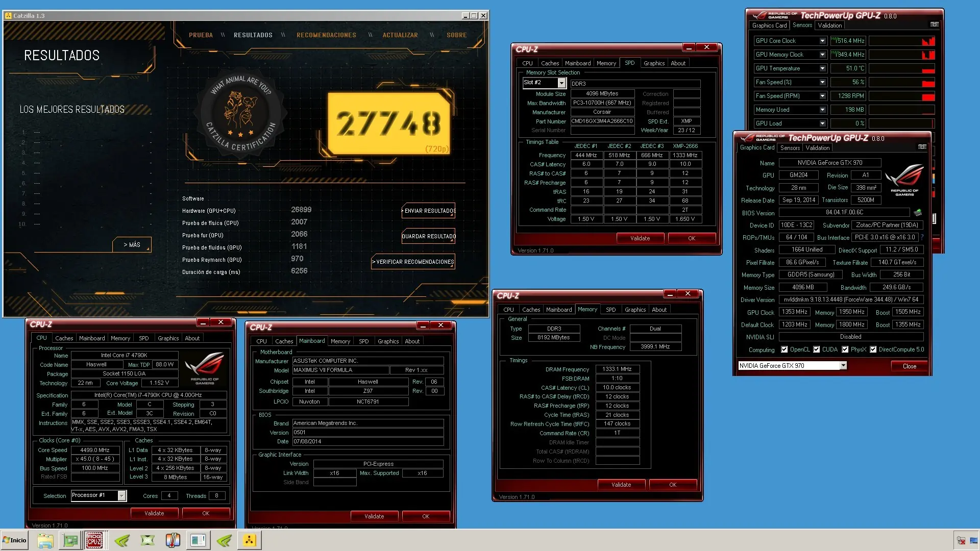Viewport: 980px width, 551px height.
Task: Click the ROG CPU-Z taskbar icon
Action: click(94, 540)
